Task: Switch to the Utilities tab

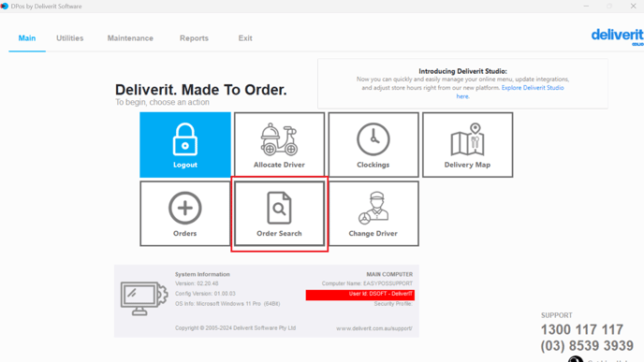Action: (x=70, y=38)
